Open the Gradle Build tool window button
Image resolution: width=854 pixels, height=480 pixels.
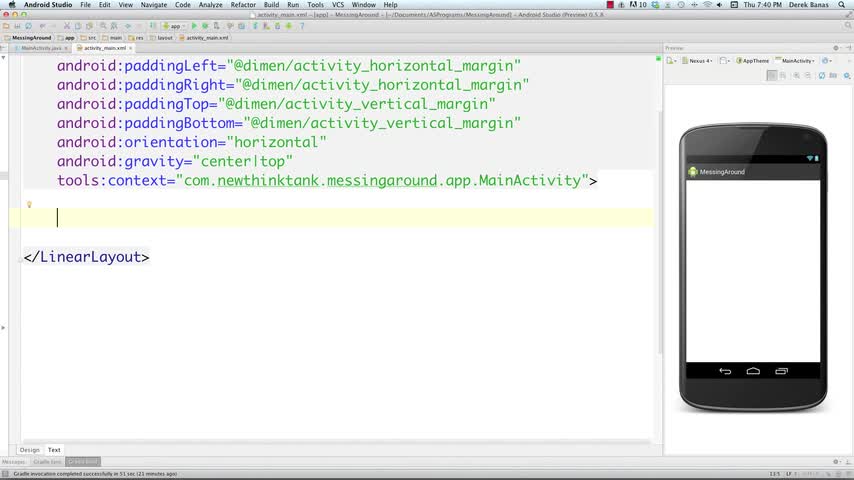pos(83,461)
